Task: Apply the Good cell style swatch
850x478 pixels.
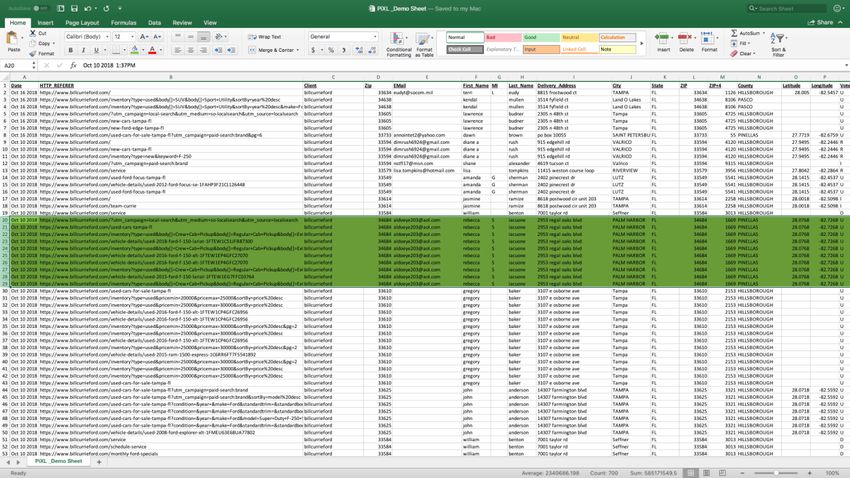Action: point(541,37)
